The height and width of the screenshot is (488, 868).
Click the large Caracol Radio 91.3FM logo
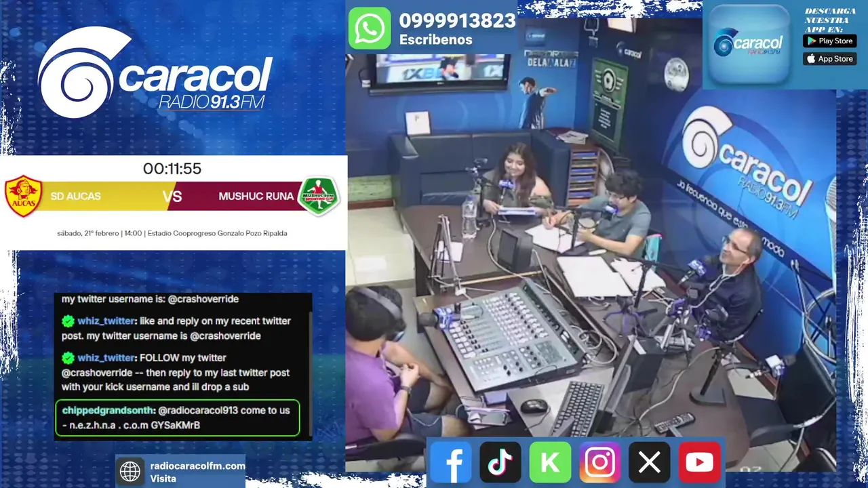click(x=155, y=73)
